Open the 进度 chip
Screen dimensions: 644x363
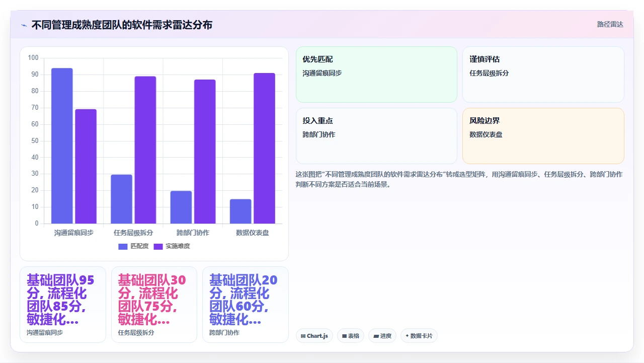(382, 336)
